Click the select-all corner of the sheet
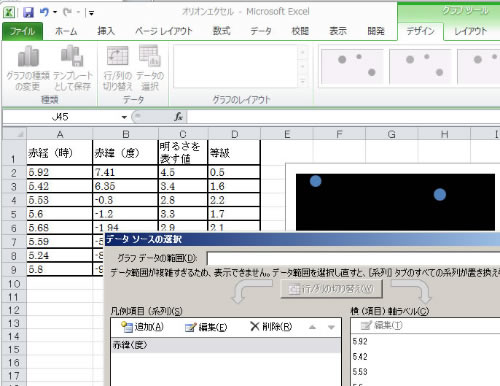The width and height of the screenshot is (500, 386). (14, 134)
